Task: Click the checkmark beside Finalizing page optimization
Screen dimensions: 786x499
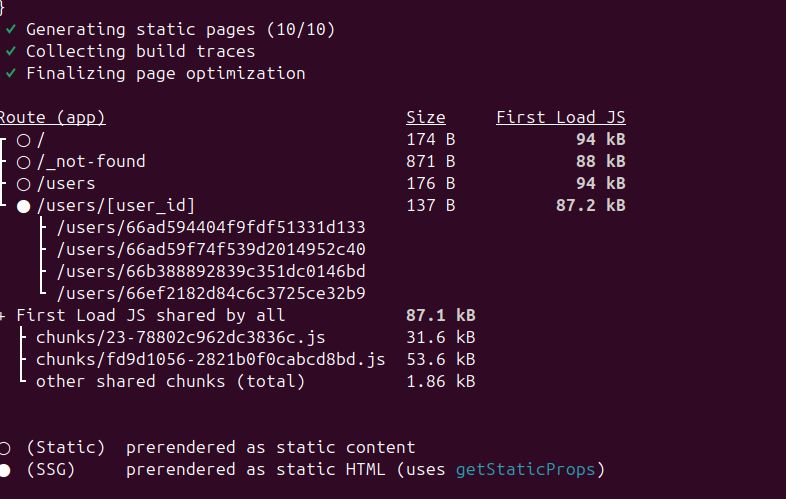Action: click(x=11, y=74)
